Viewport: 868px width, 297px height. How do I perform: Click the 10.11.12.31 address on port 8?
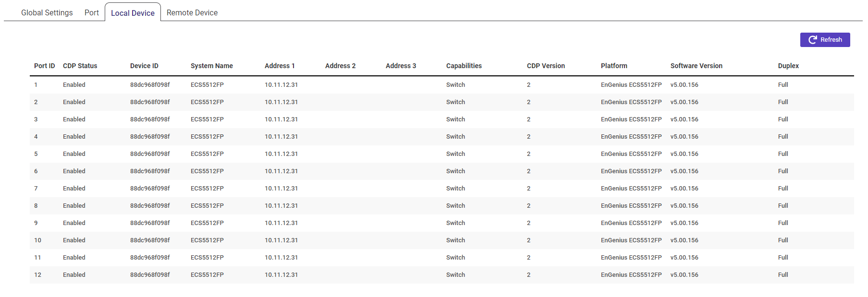click(281, 206)
